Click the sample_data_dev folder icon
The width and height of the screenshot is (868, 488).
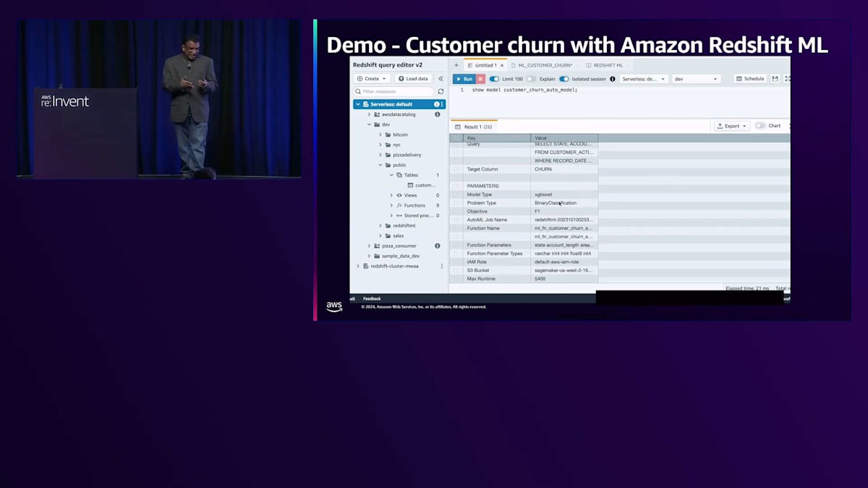pos(377,256)
